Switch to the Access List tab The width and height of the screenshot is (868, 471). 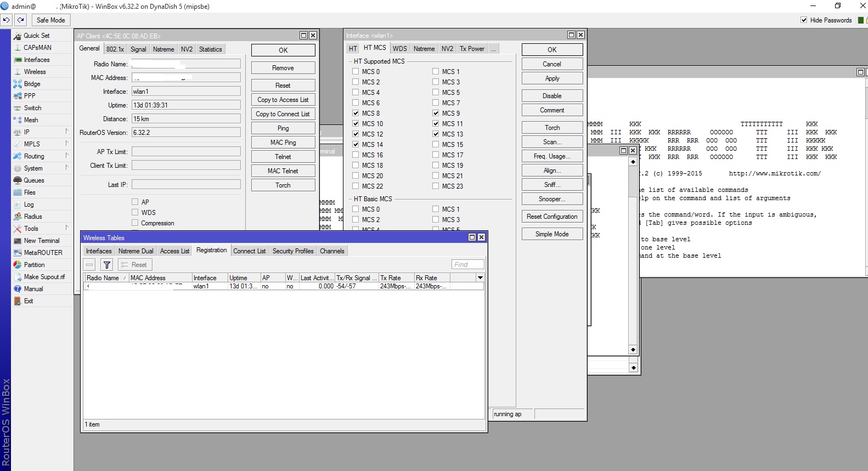tap(174, 251)
